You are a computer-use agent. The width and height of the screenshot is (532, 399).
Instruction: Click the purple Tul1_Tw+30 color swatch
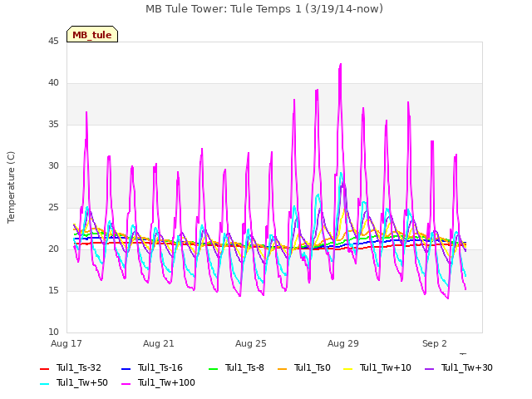pos(430,368)
